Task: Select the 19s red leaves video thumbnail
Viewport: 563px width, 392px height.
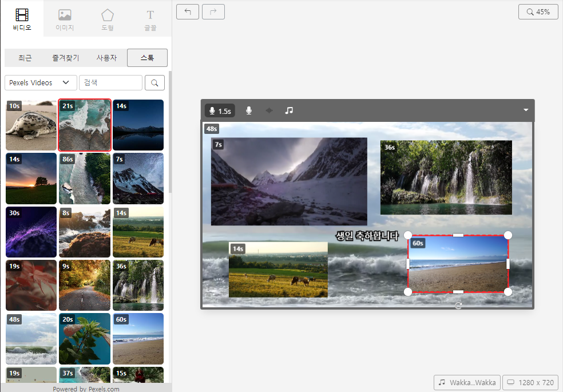Action: (31, 285)
